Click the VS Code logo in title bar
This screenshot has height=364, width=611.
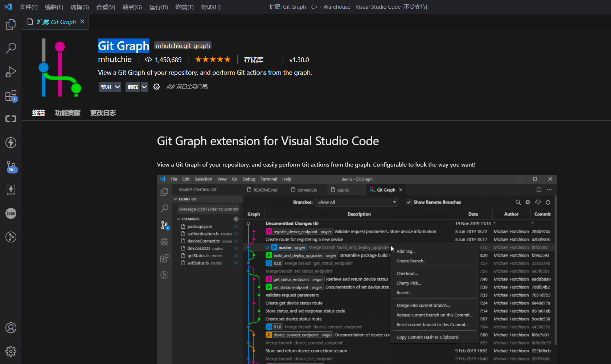click(8, 7)
